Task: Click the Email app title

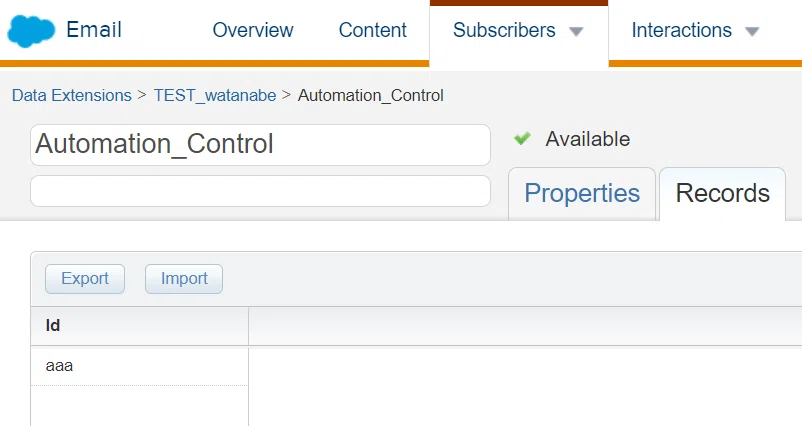Action: (x=94, y=30)
